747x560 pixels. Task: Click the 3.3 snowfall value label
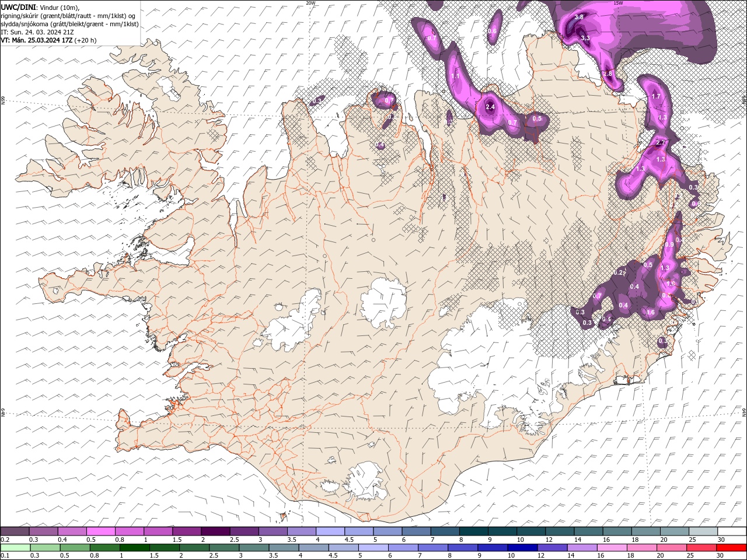(585, 38)
